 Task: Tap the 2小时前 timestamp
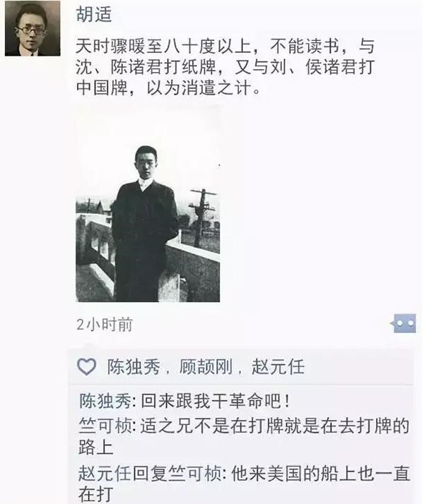pos(105,325)
